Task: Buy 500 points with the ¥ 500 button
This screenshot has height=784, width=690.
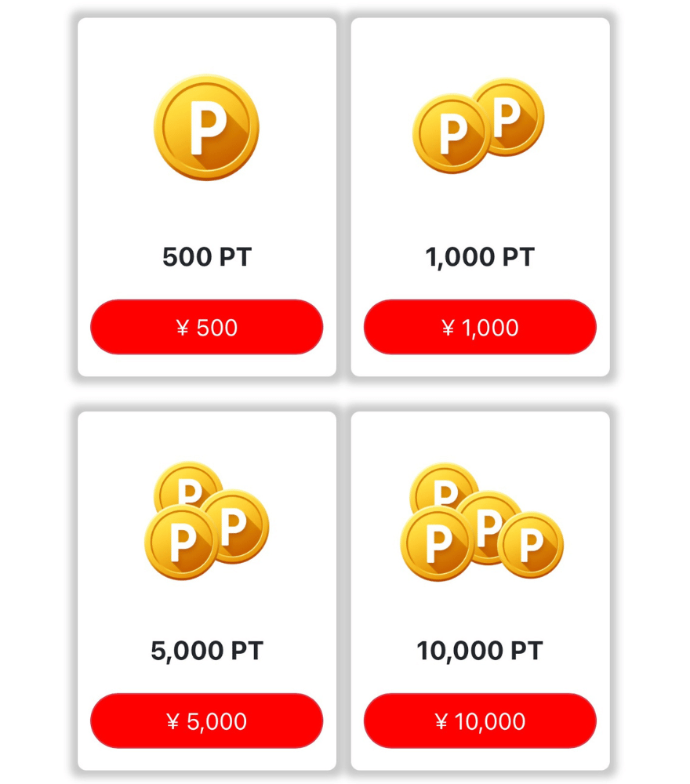Action: coord(206,327)
